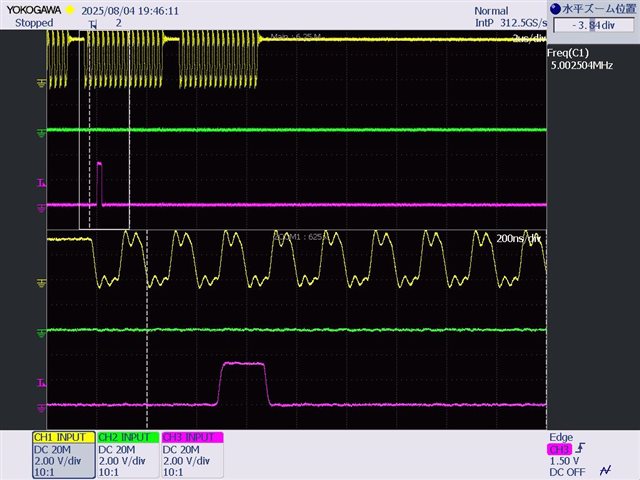Viewport: 640px width, 480px height.
Task: Click CH2 green ground marker in zoom window
Action: [41, 333]
